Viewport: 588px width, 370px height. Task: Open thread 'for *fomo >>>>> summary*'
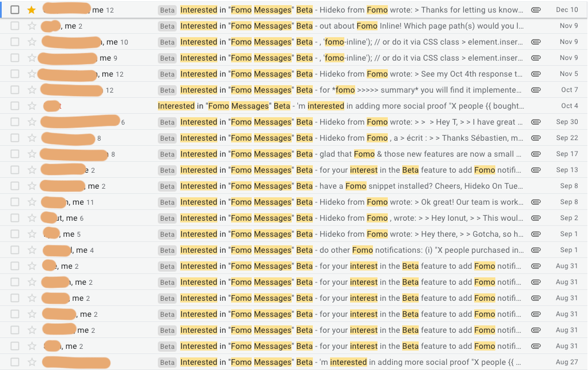point(293,90)
